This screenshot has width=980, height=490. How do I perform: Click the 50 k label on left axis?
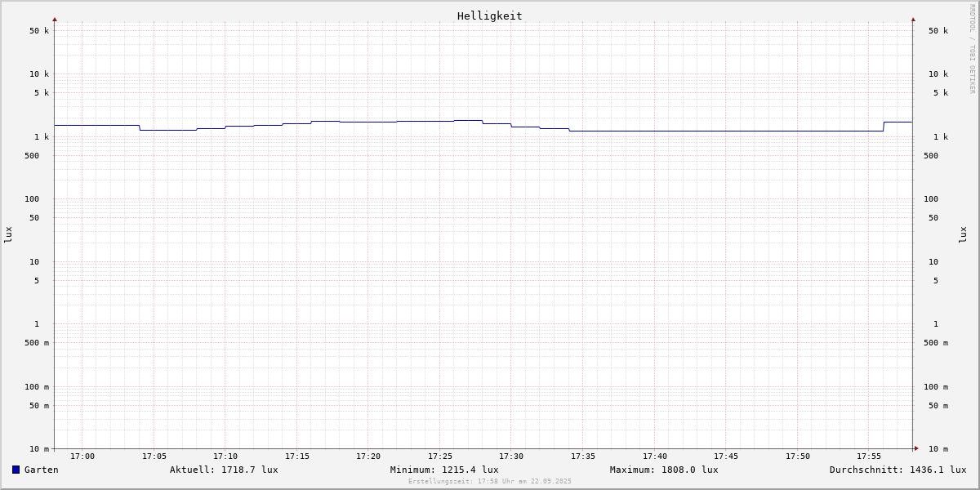(39, 31)
